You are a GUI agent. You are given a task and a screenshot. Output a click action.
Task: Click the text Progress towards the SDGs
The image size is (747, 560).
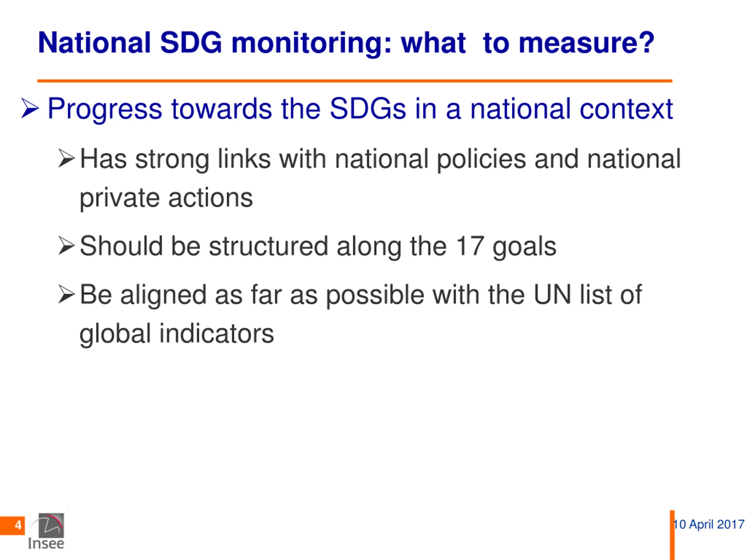click(227, 109)
